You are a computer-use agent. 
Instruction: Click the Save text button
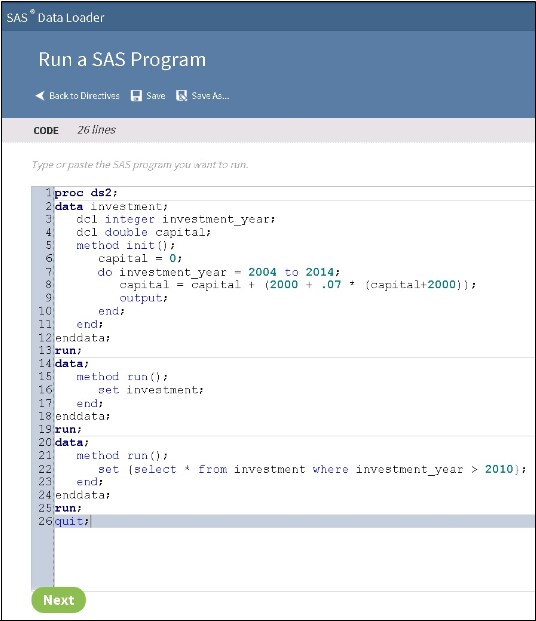155,95
